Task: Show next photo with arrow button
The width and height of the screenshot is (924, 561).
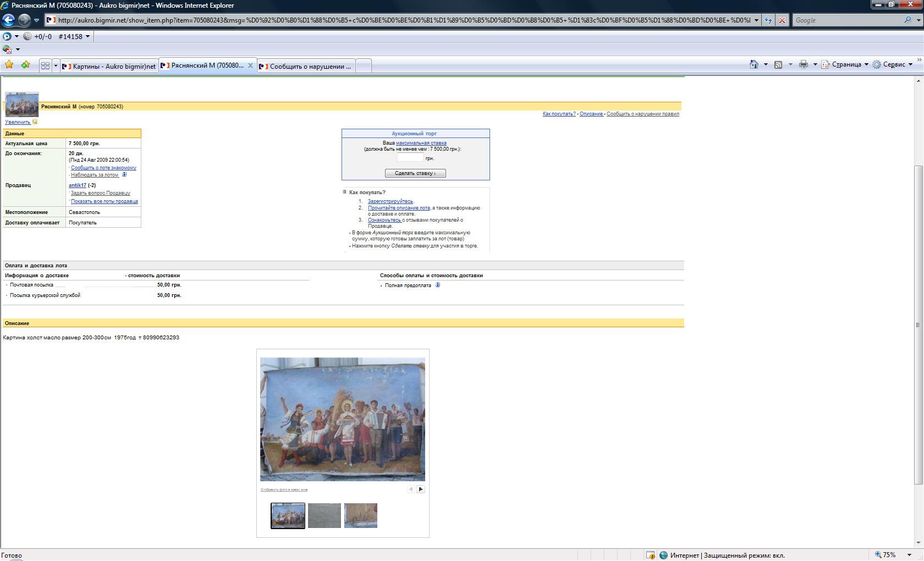Action: [x=421, y=489]
